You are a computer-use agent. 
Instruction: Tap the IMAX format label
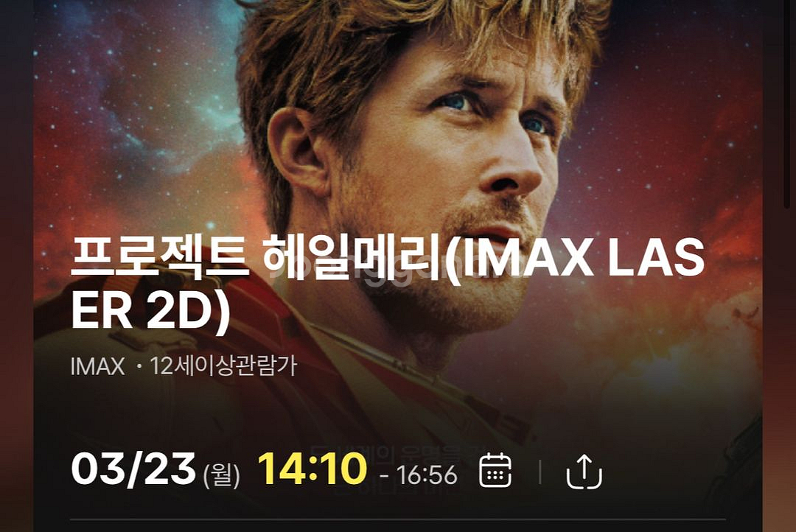(97, 366)
